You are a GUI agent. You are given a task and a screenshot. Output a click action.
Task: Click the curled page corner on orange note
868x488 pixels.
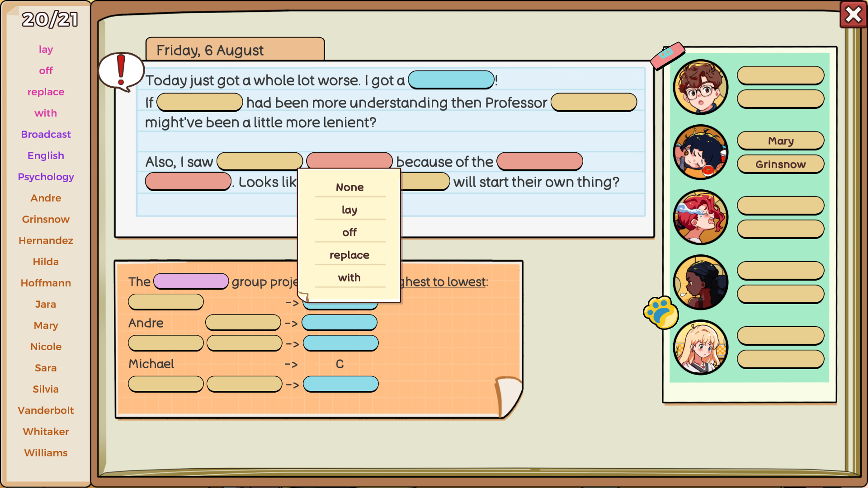point(509,394)
